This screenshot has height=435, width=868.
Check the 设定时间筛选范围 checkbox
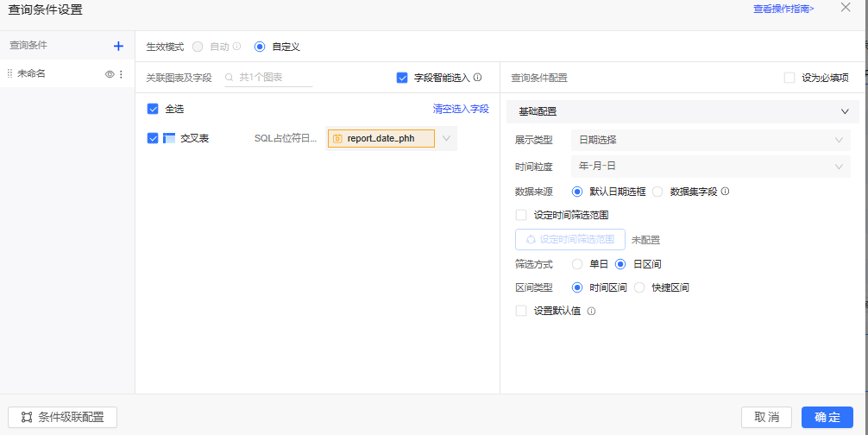(x=520, y=215)
